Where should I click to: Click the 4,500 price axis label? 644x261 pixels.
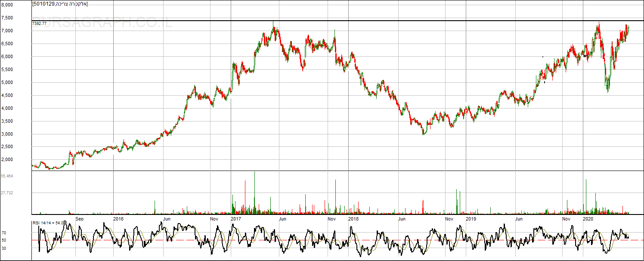click(x=6, y=95)
